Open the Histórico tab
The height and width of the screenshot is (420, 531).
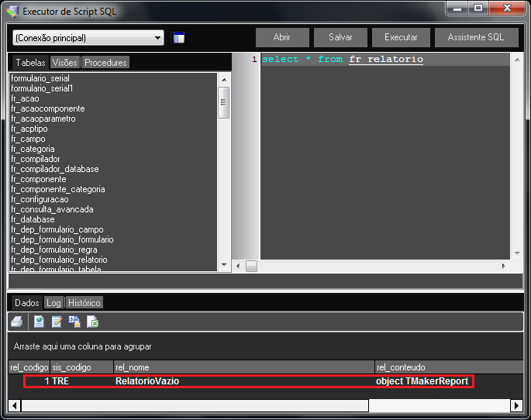coord(84,303)
